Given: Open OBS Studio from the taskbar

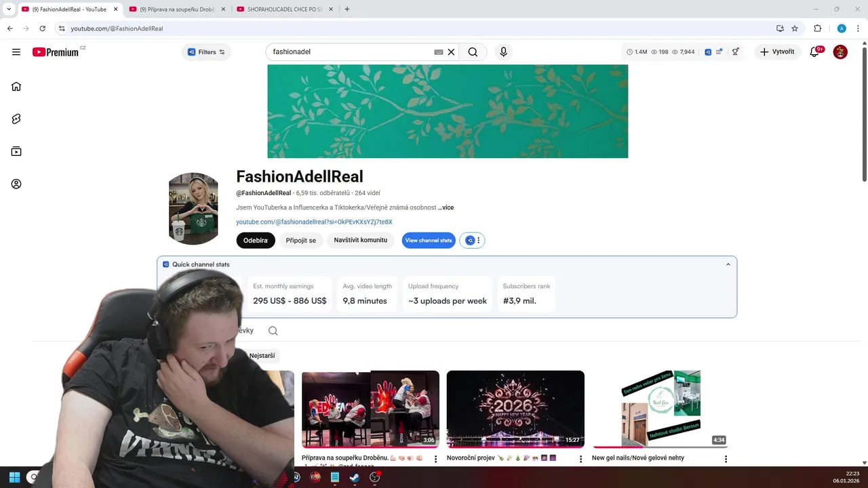Looking at the screenshot, I should click(375, 477).
